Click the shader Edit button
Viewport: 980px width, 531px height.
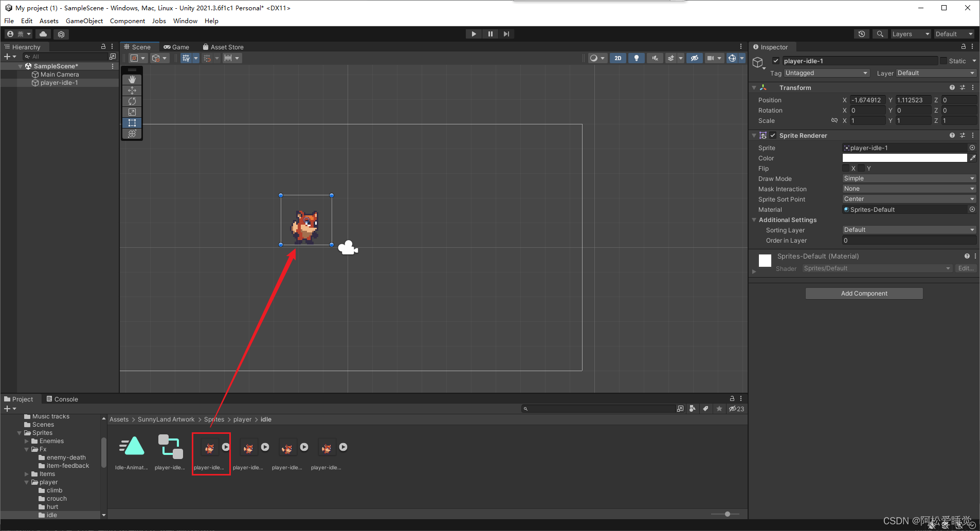coord(966,268)
